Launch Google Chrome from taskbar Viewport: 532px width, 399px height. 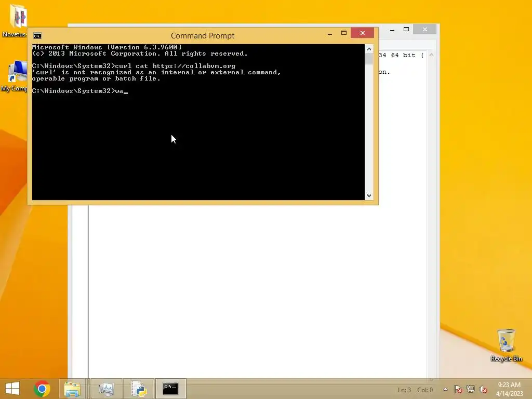[42, 389]
